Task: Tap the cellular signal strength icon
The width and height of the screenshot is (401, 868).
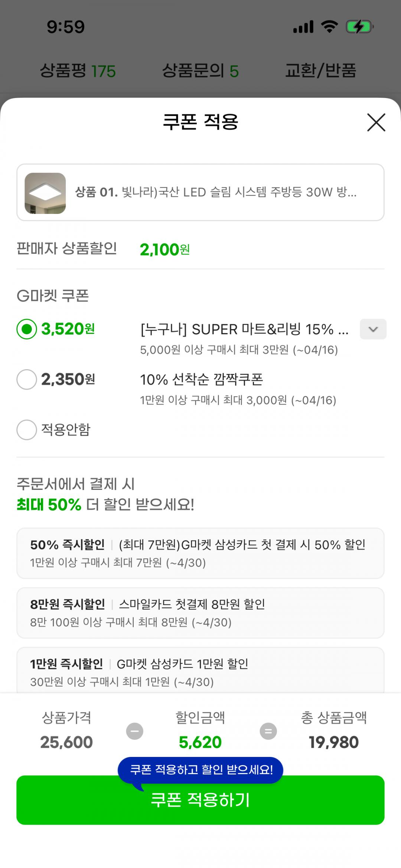Action: click(303, 27)
